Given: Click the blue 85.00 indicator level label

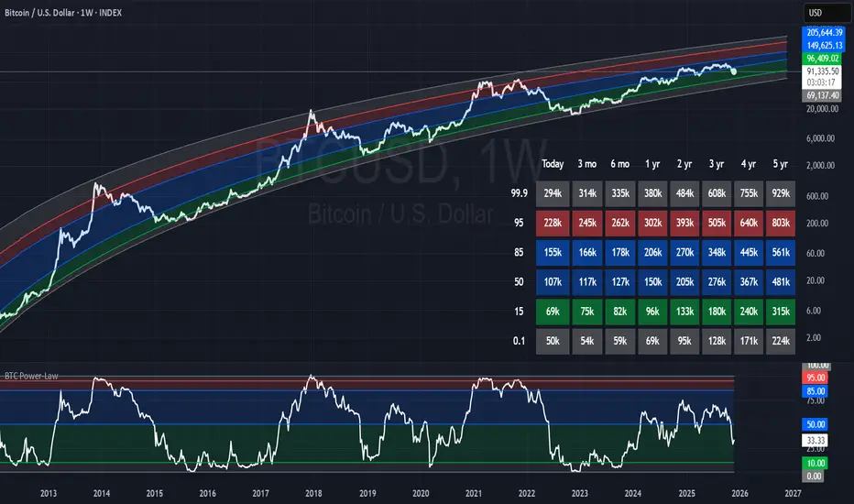Looking at the screenshot, I should (x=816, y=391).
